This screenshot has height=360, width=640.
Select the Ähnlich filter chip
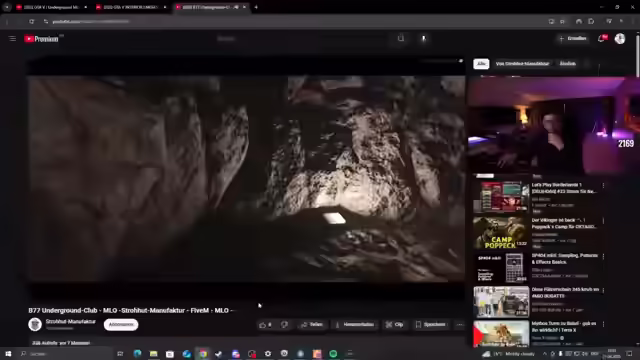click(567, 64)
